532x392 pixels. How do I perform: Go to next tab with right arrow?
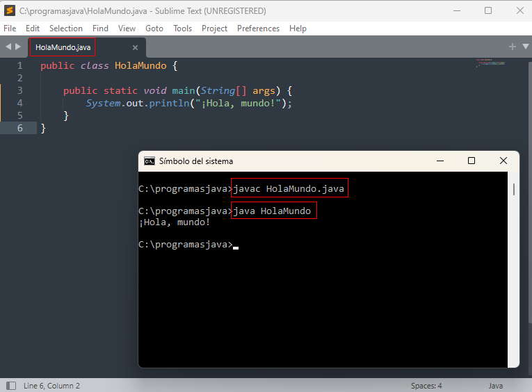[x=18, y=47]
